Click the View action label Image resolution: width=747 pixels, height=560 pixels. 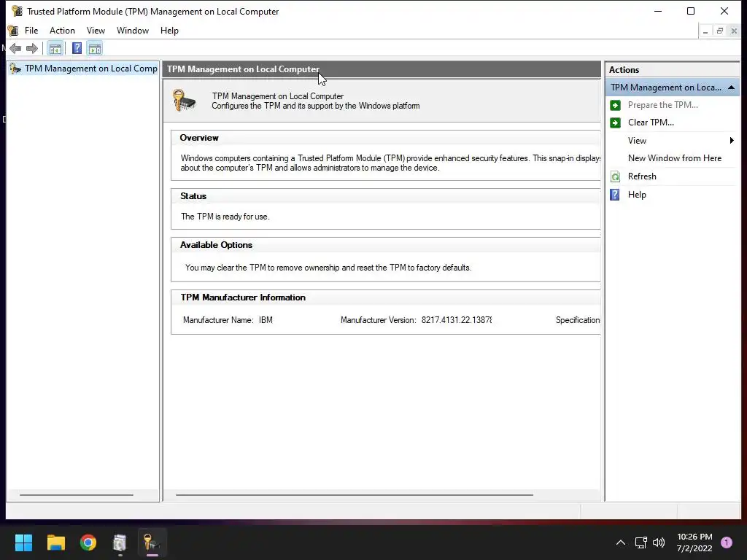click(x=637, y=141)
